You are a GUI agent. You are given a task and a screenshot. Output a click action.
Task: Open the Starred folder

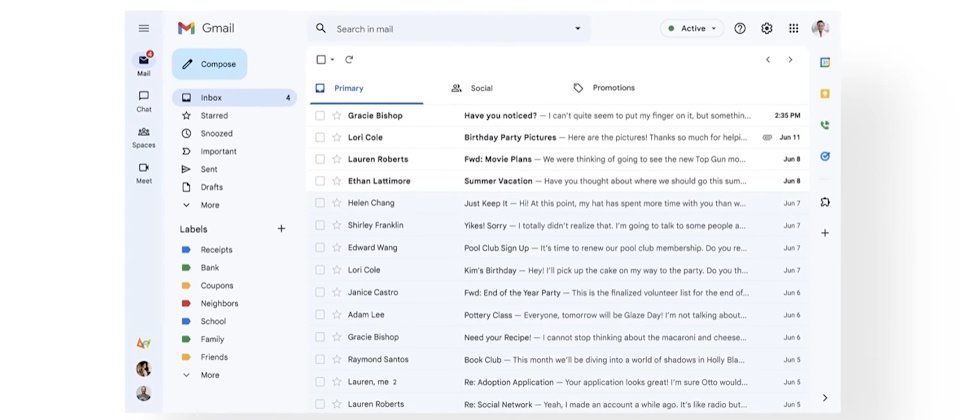point(214,116)
